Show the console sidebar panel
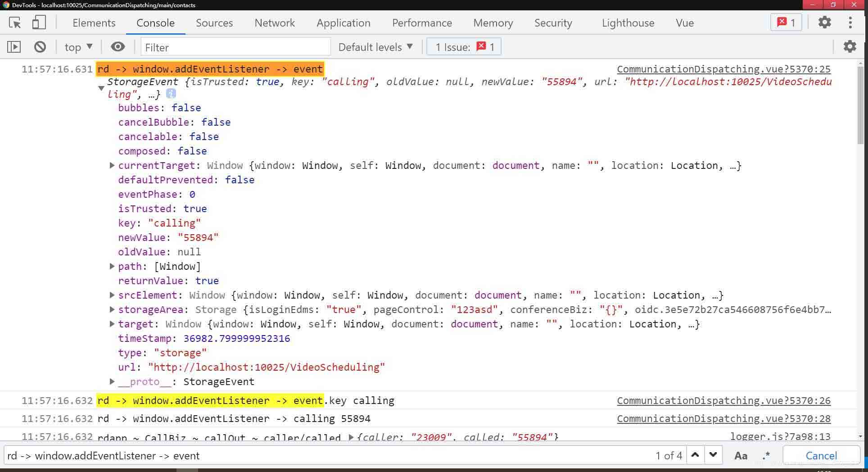 coord(14,47)
